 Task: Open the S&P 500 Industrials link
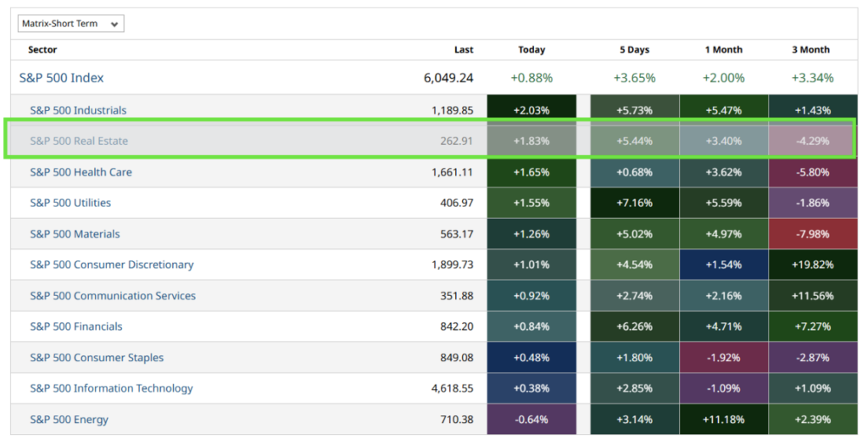pyautogui.click(x=78, y=110)
